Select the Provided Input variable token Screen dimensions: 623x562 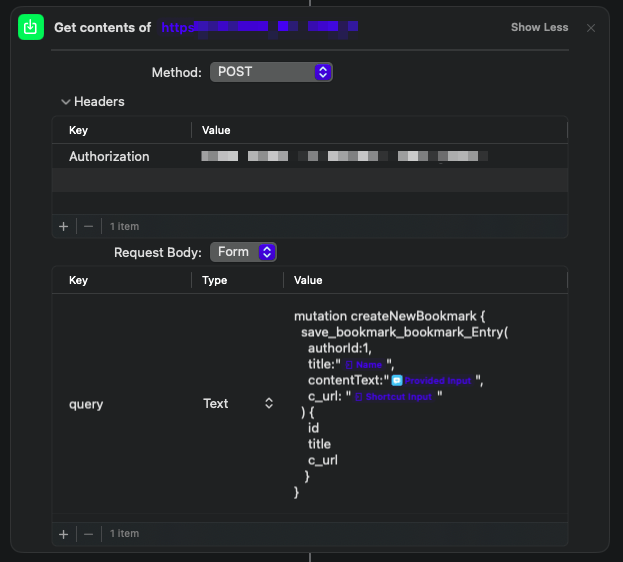[431, 381]
